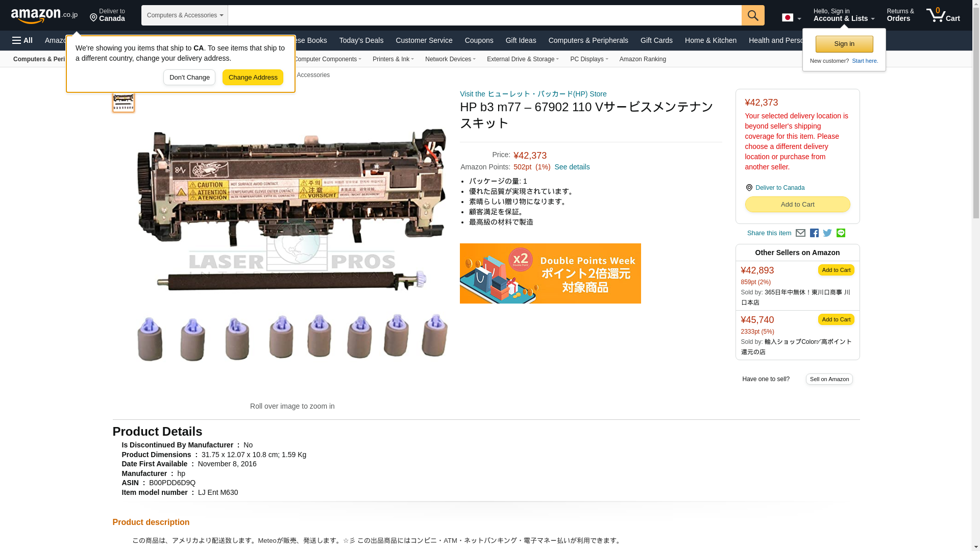Click the Change Address button
The width and height of the screenshot is (980, 551).
click(253, 78)
